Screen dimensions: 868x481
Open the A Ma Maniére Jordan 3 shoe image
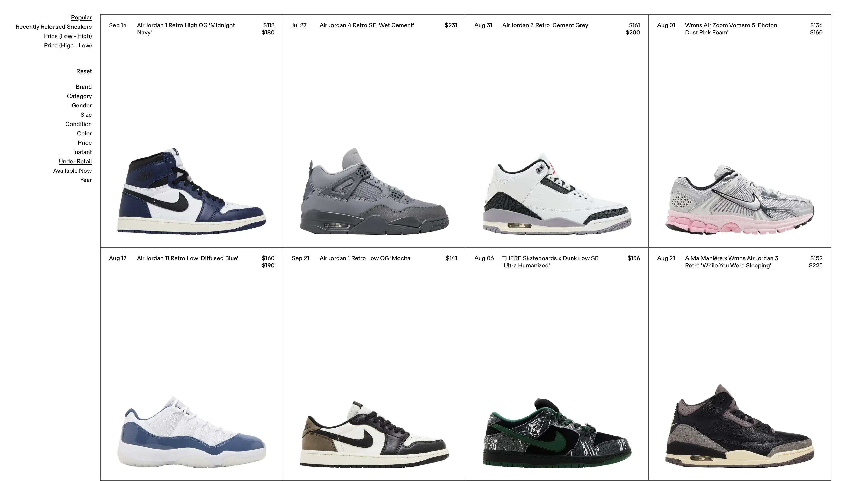point(740,425)
